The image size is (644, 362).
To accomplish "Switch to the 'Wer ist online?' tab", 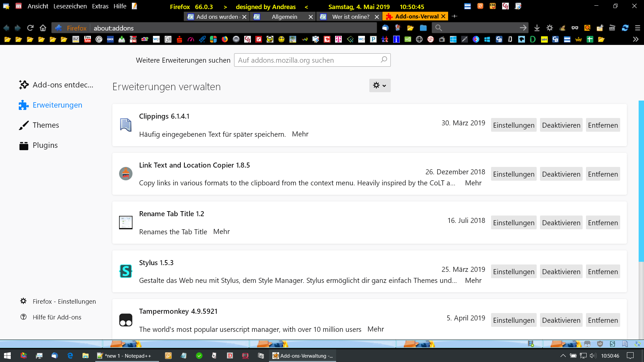I will [350, 17].
